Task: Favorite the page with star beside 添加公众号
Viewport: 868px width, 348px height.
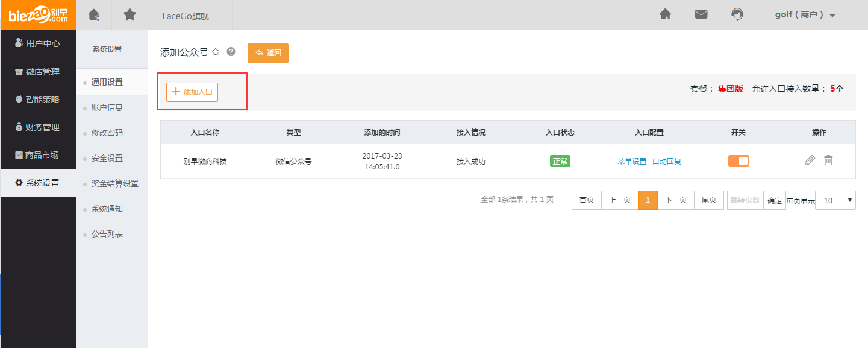Action: coord(216,52)
